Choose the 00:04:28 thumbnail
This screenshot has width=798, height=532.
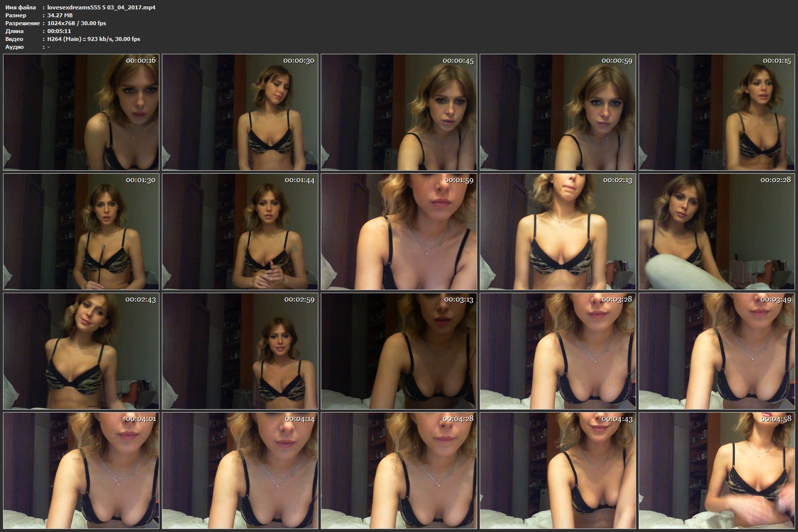(x=399, y=471)
